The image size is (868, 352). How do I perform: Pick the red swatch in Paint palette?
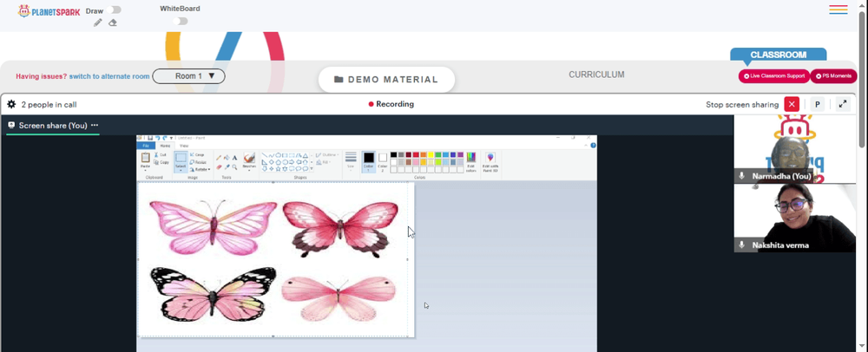(x=416, y=154)
